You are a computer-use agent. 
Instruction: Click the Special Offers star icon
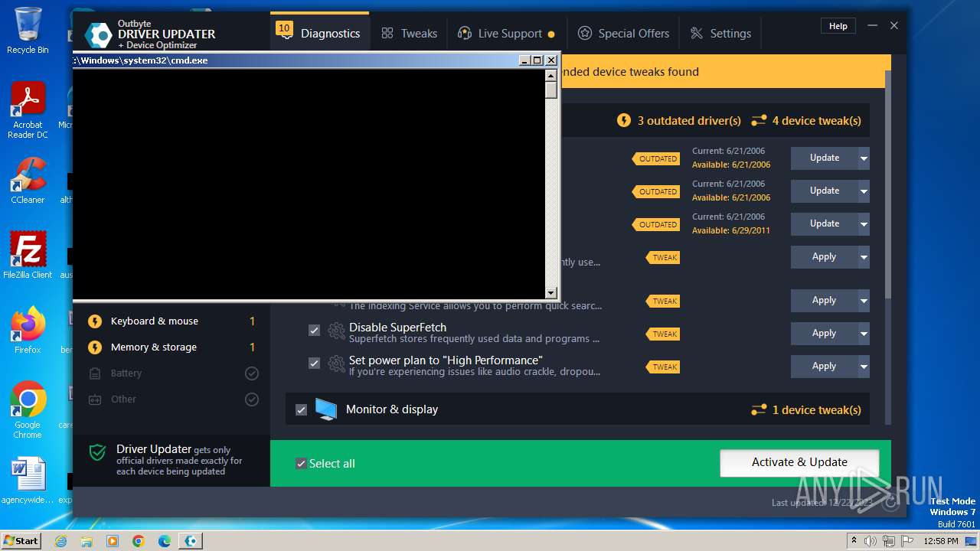pos(585,33)
